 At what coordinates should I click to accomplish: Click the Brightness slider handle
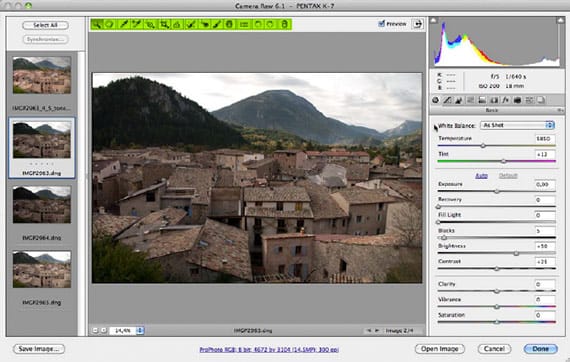(516, 253)
